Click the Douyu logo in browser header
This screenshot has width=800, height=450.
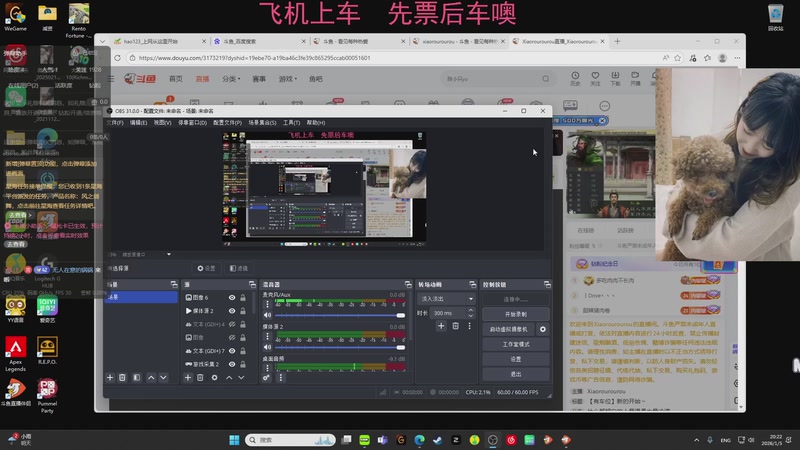(140, 79)
